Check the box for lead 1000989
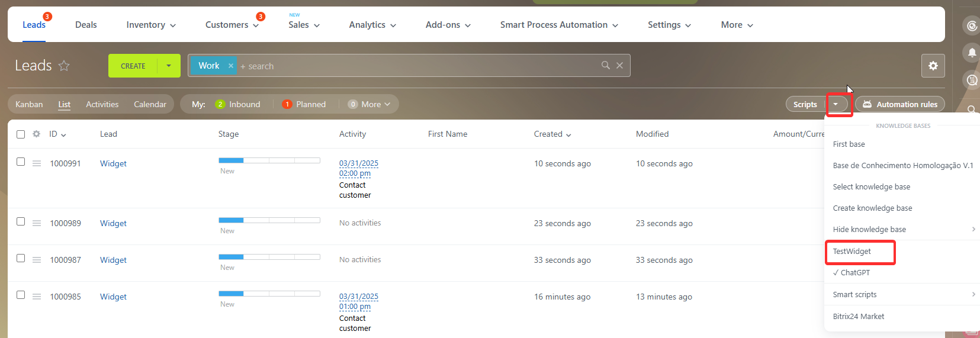The width and height of the screenshot is (980, 338). coord(21,221)
